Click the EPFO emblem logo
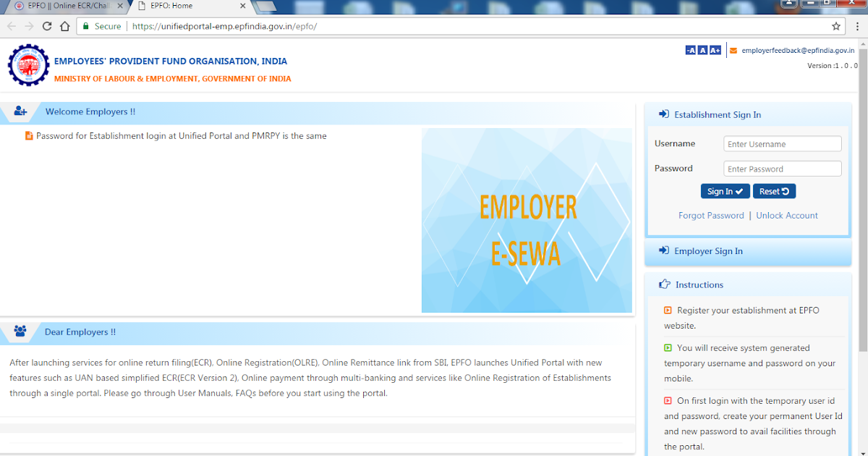The image size is (868, 456). (29, 65)
